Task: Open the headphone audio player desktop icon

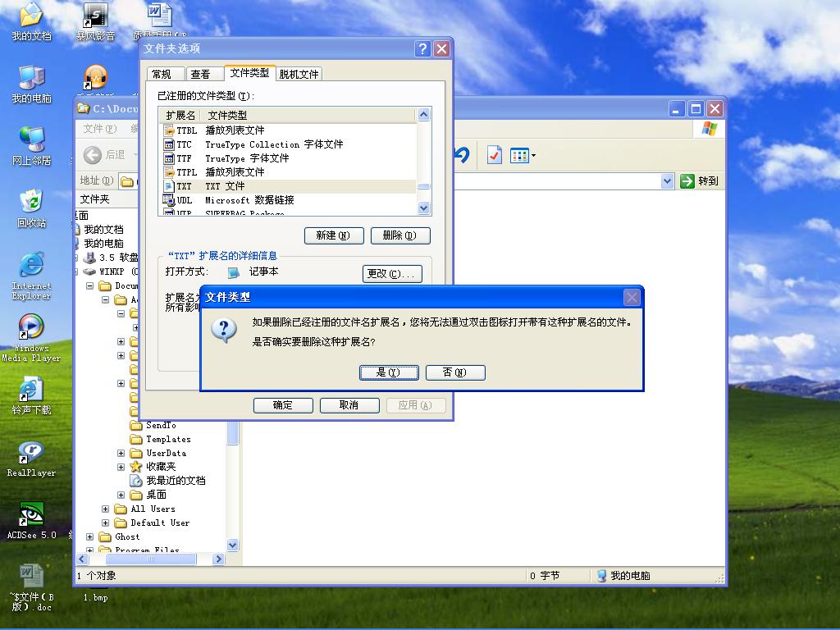Action: (95, 77)
